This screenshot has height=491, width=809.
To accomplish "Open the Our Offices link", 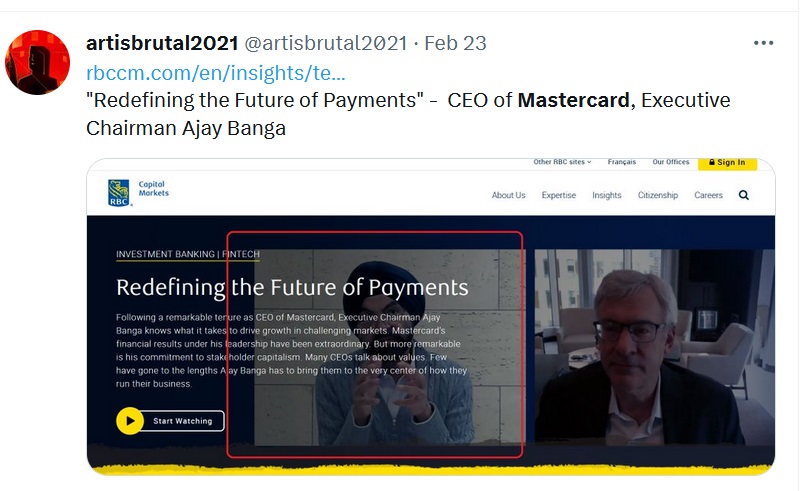I will pyautogui.click(x=671, y=162).
